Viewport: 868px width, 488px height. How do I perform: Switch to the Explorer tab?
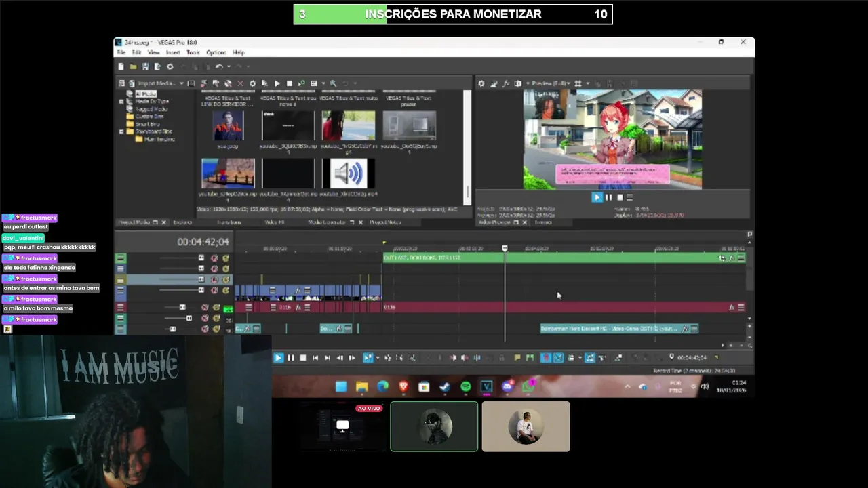[182, 222]
